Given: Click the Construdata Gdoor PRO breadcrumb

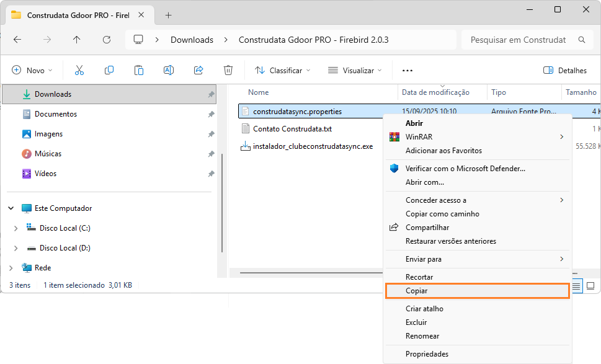Looking at the screenshot, I should click(314, 40).
